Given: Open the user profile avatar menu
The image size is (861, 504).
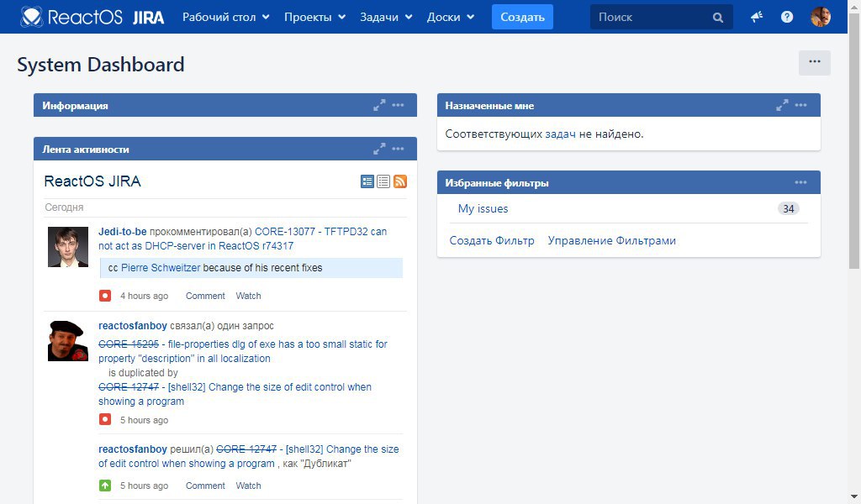Looking at the screenshot, I should [821, 17].
